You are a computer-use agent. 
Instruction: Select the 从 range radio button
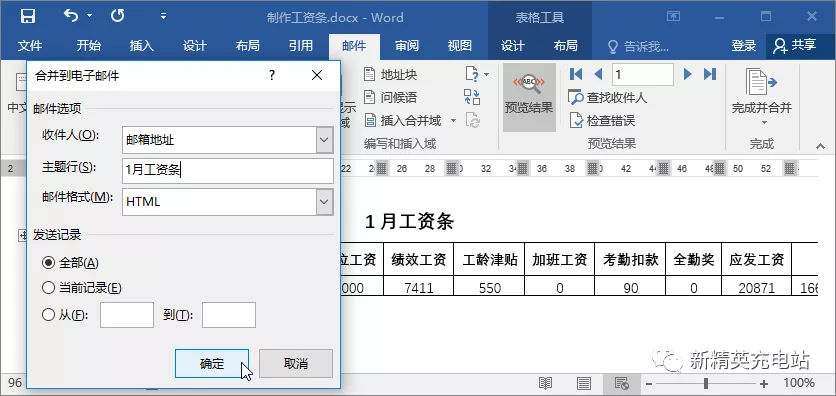(49, 315)
